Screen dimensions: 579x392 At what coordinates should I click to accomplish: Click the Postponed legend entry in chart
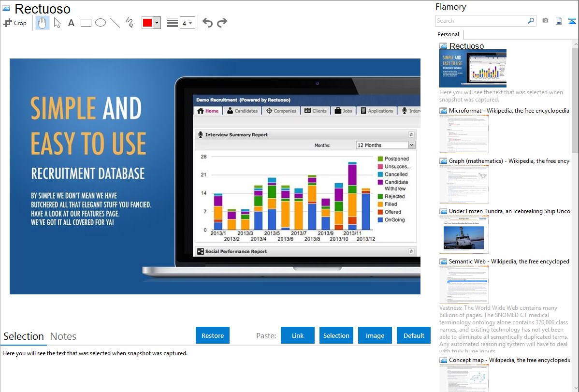tap(393, 159)
